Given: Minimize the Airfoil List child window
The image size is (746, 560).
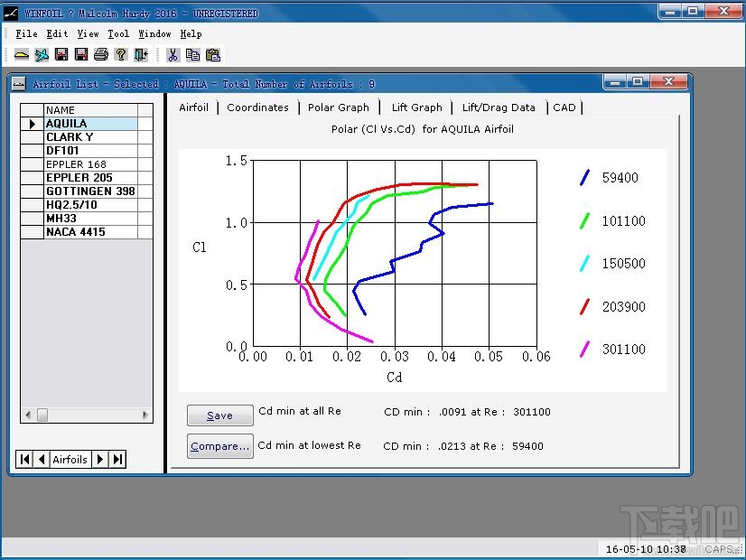Looking at the screenshot, I should (615, 82).
